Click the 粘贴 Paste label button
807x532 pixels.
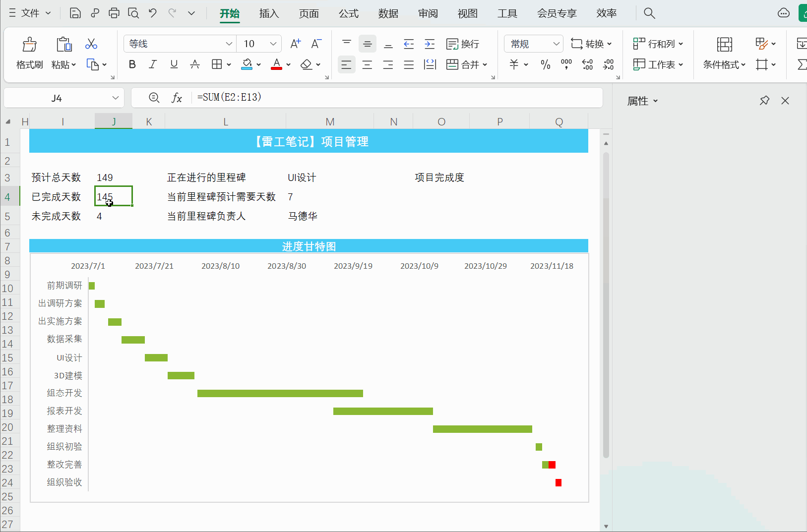pos(63,64)
